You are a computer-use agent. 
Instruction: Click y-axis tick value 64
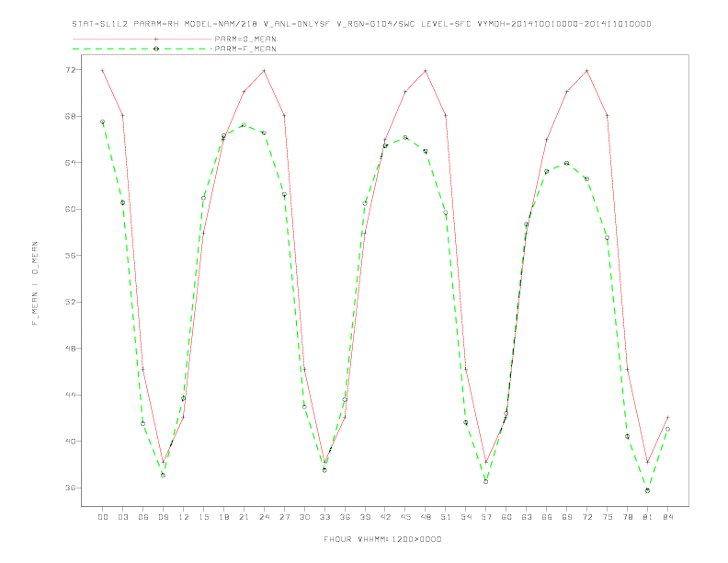(71, 163)
